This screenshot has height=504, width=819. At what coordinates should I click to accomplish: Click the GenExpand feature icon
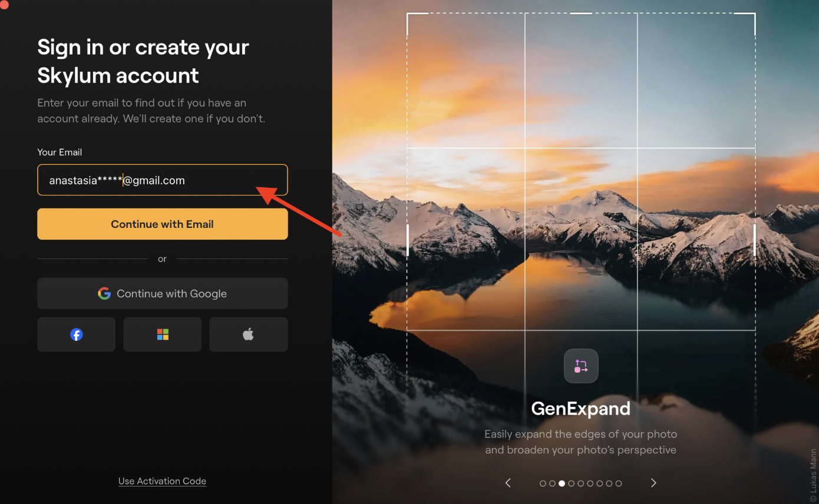[581, 366]
